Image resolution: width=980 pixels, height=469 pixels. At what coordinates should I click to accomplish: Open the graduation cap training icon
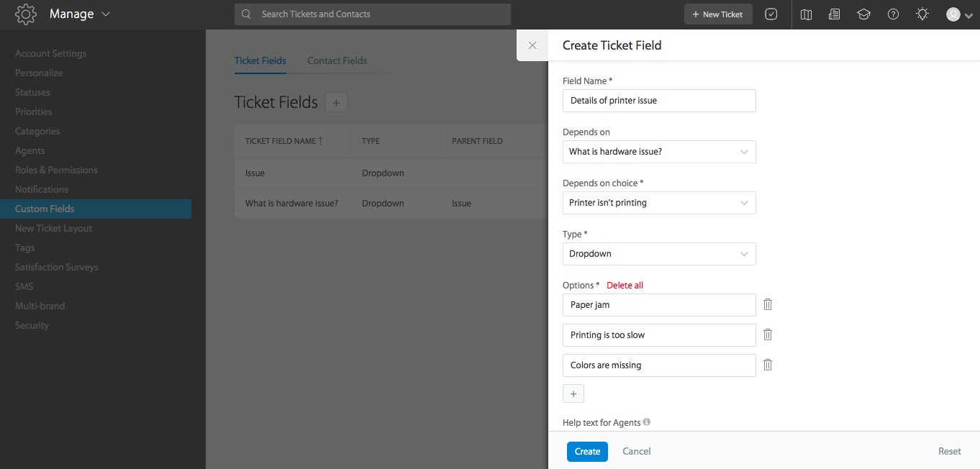863,14
